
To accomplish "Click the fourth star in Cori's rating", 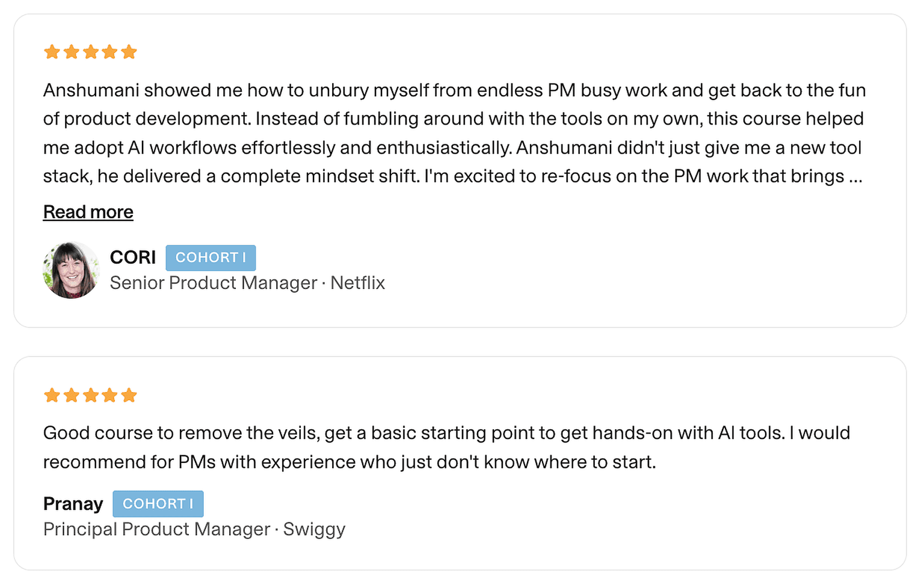I will coord(110,52).
